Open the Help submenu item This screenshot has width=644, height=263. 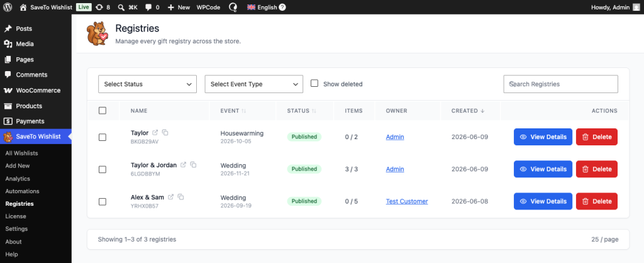click(x=11, y=254)
